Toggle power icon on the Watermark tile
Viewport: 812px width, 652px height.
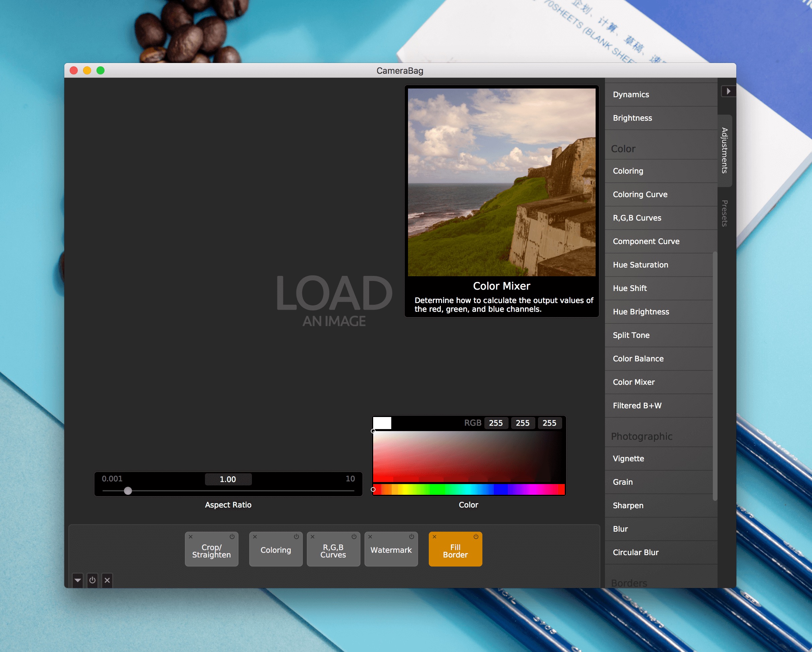(x=412, y=536)
